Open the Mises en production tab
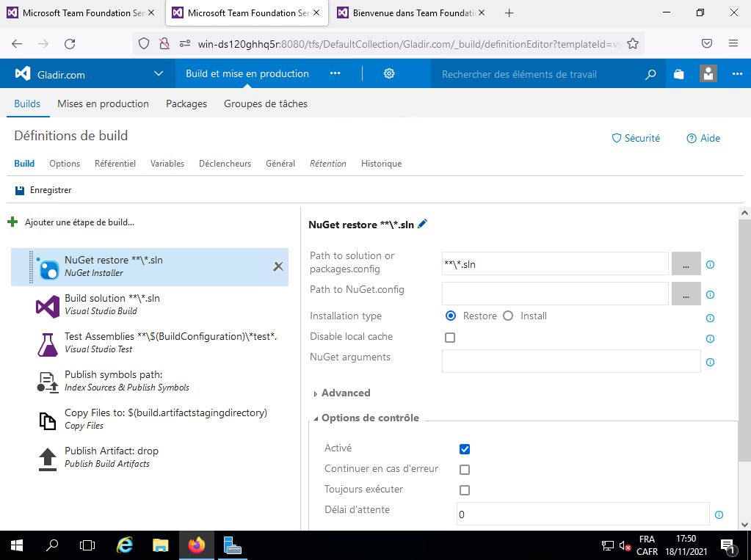This screenshot has width=751, height=560. tap(103, 103)
